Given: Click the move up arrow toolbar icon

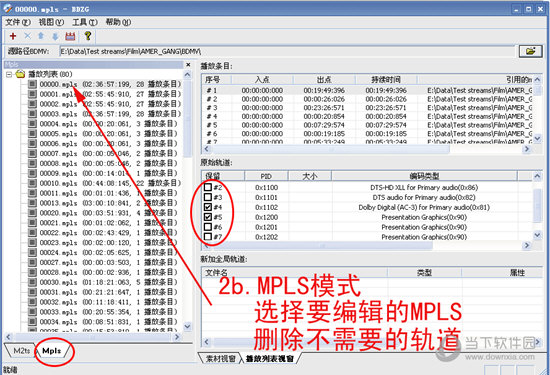Looking at the screenshot, I should (x=41, y=36).
